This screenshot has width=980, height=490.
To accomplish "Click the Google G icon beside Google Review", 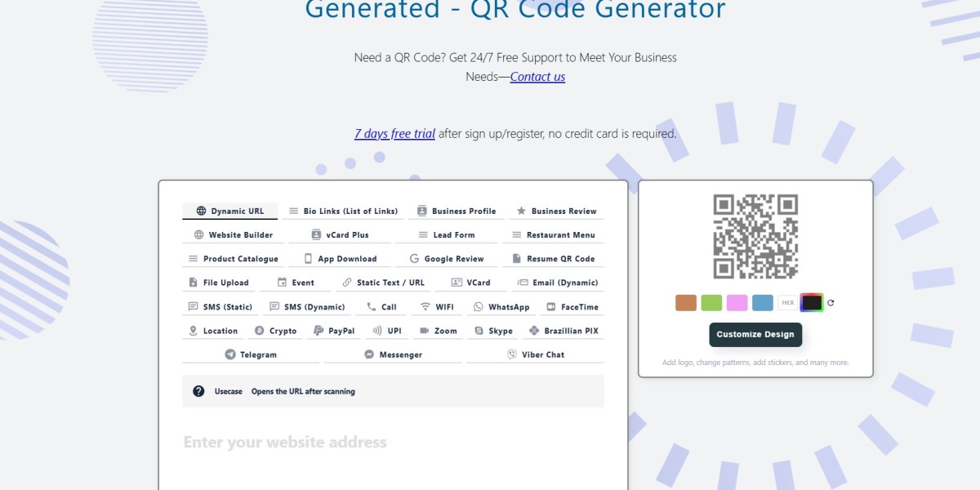I will point(414,258).
